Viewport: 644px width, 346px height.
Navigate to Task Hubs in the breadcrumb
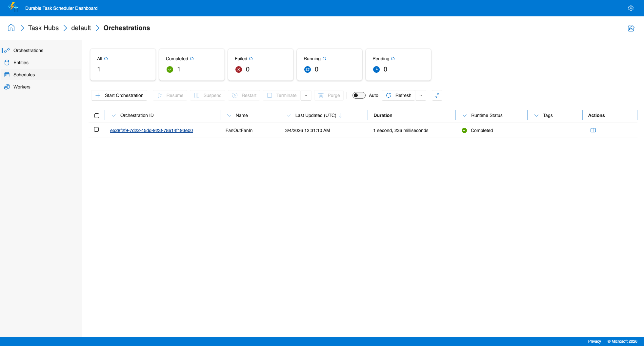coord(43,28)
